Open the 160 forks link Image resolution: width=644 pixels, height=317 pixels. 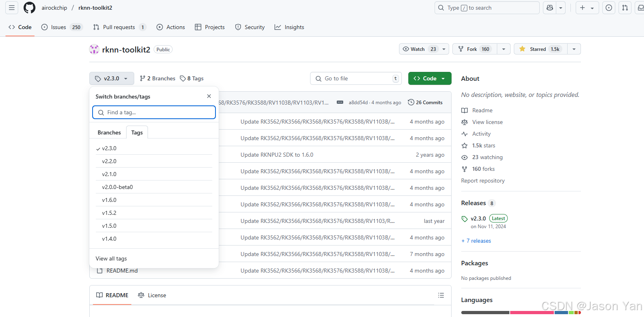478,169
